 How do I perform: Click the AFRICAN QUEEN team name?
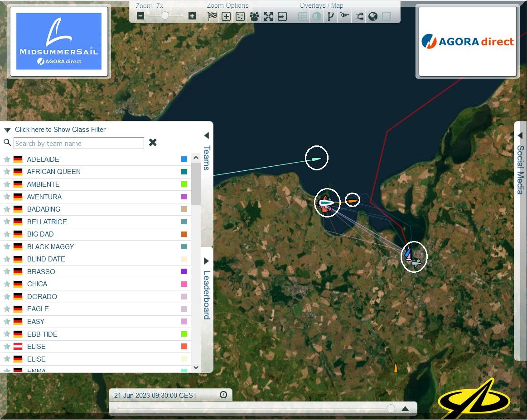(53, 172)
